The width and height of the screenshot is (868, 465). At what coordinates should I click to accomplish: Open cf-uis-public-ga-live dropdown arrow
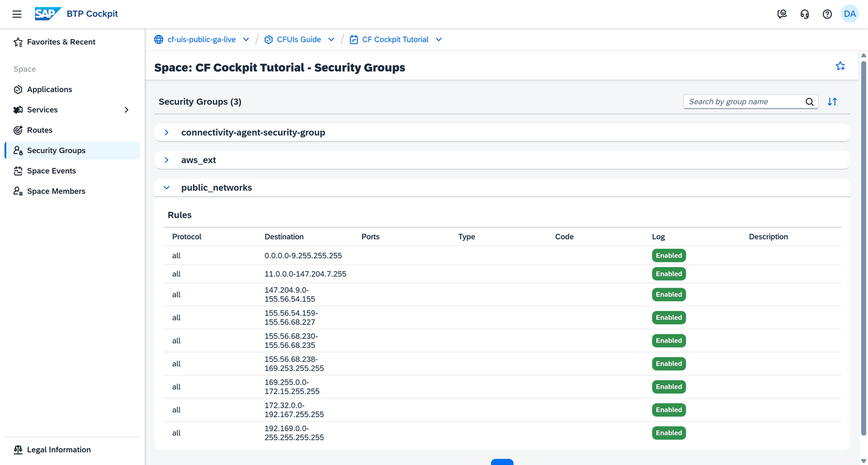coord(246,40)
